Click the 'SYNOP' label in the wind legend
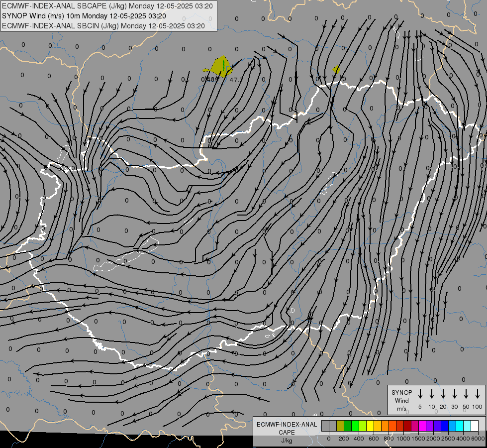This screenshot has width=487, height=448. click(401, 393)
